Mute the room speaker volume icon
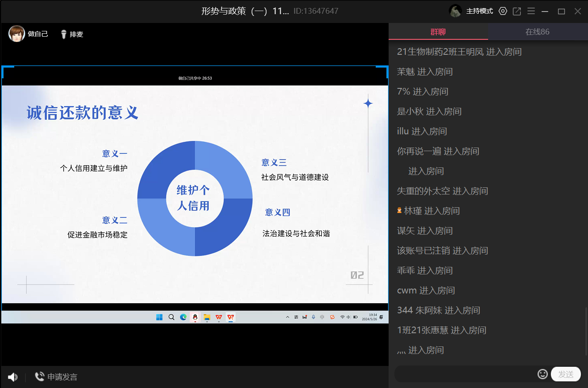Viewport: 588px width, 388px height. (13, 377)
